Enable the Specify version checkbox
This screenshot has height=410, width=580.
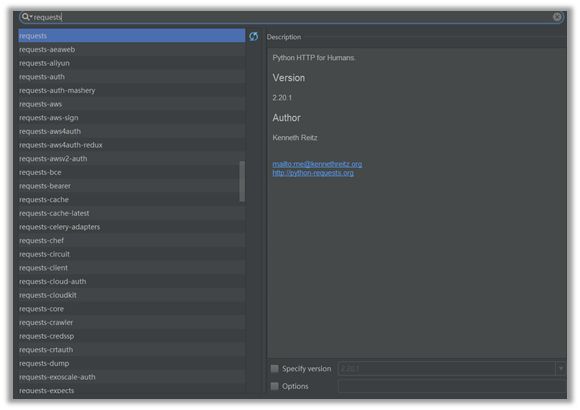coord(274,369)
